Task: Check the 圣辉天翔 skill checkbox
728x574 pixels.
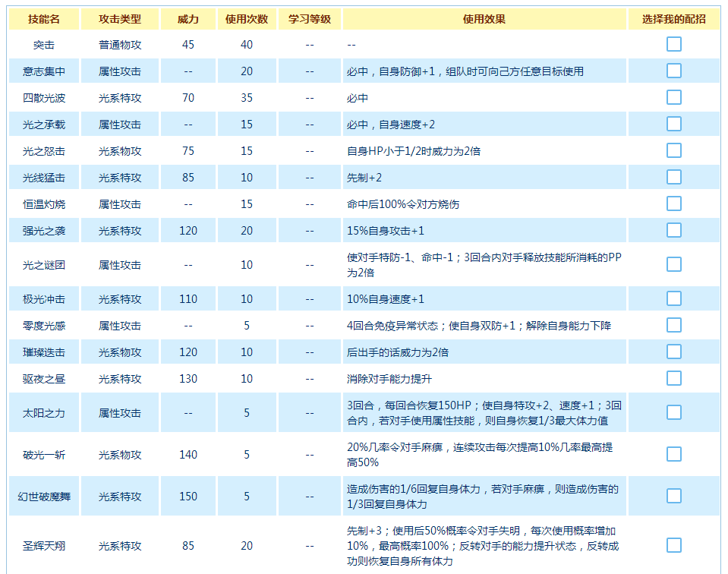Action: tap(673, 545)
